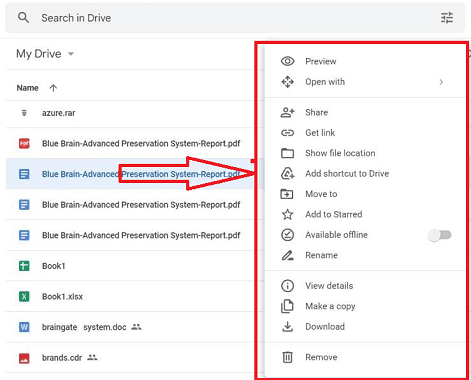Viewport: 471px width, 380px height.
Task: Click the Remove trash icon
Action: point(287,357)
